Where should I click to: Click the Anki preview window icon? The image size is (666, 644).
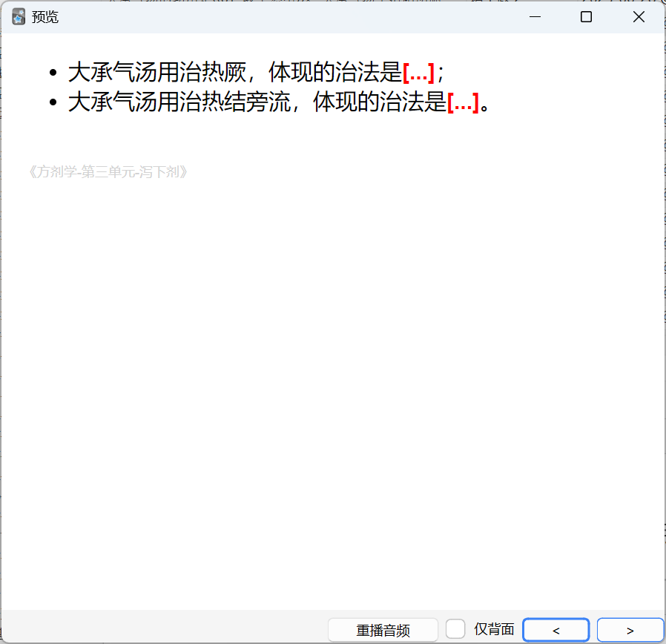click(x=19, y=17)
